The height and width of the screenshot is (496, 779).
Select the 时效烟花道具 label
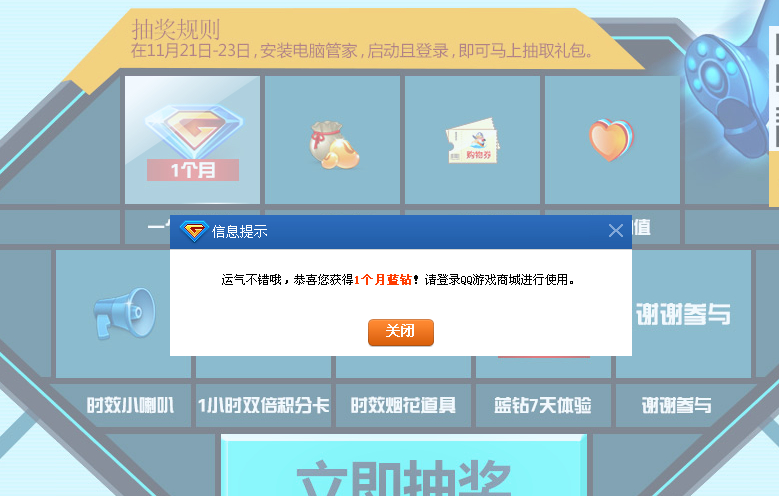click(403, 405)
